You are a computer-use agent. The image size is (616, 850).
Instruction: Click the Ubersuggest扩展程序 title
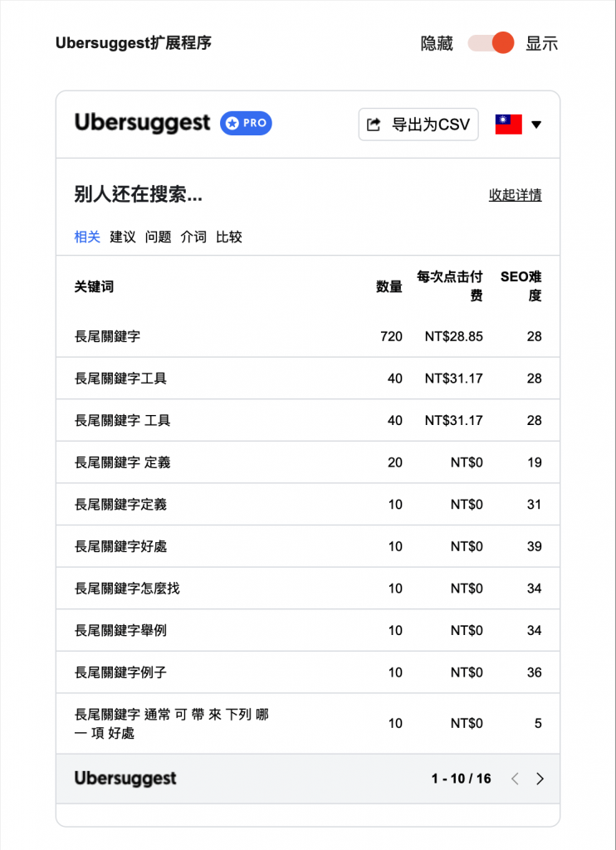134,43
